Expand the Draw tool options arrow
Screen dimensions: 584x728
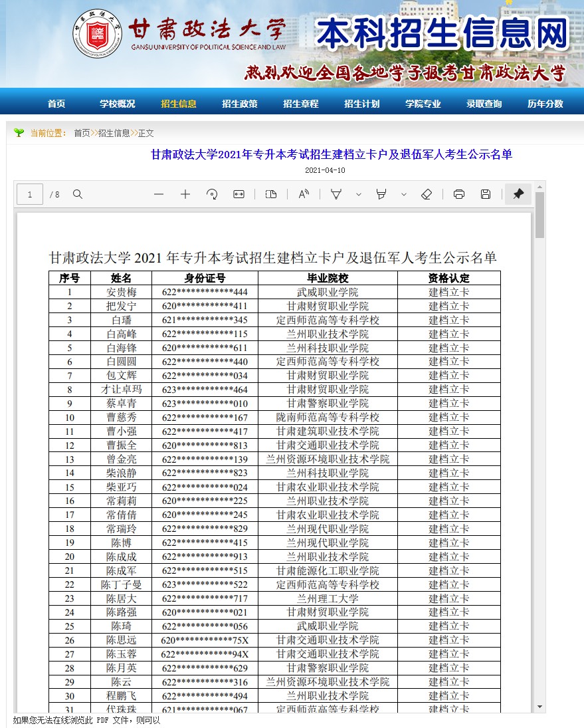tap(359, 195)
